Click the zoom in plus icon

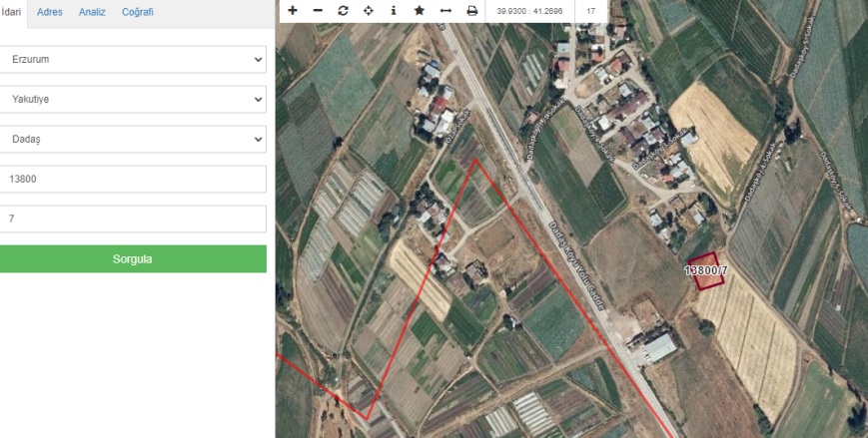tap(292, 11)
